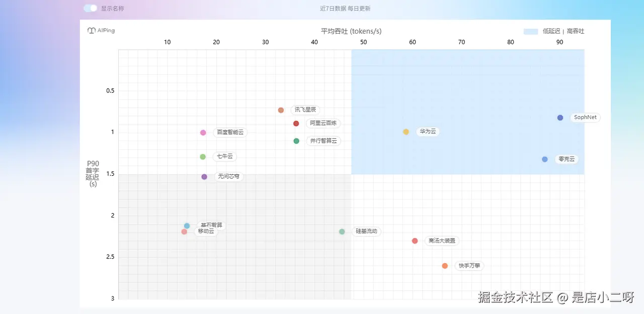Viewport: 644px width, 314px height.
Task: Click the 无问芯穹 name label
Action: point(229,177)
